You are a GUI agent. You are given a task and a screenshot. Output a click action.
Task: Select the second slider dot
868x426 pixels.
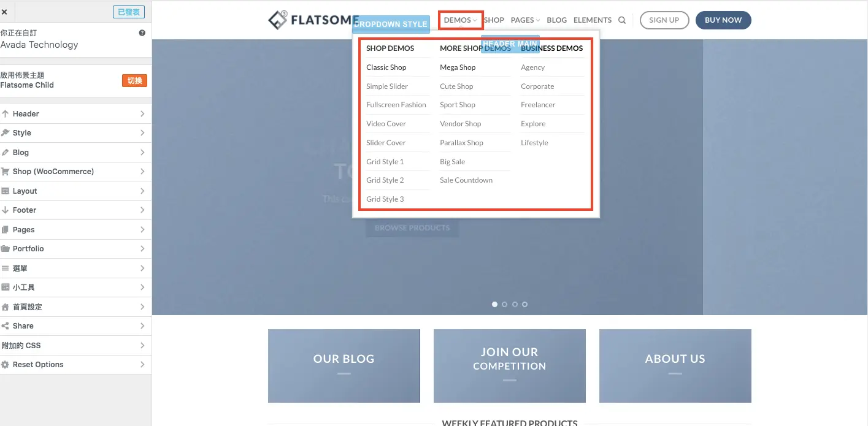(x=505, y=304)
